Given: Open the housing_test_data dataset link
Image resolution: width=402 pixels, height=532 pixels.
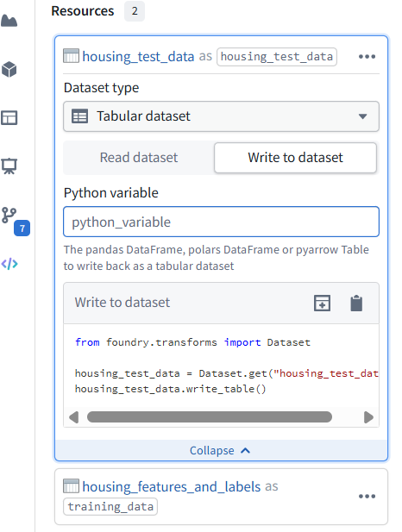Looking at the screenshot, I should 138,56.
